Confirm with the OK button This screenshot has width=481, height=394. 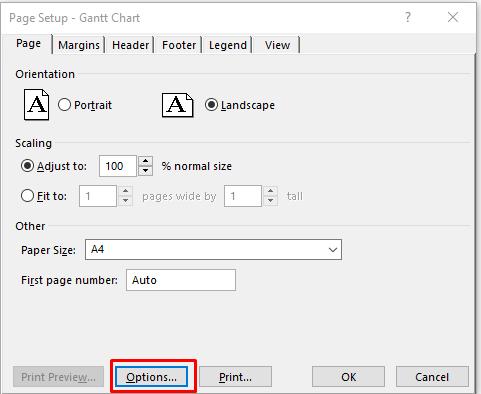[348, 377]
